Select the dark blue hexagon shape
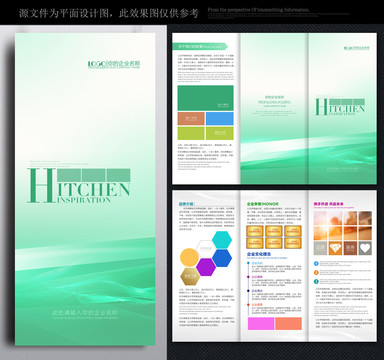Screen dimensions: 384x360 pyautogui.click(x=222, y=258)
